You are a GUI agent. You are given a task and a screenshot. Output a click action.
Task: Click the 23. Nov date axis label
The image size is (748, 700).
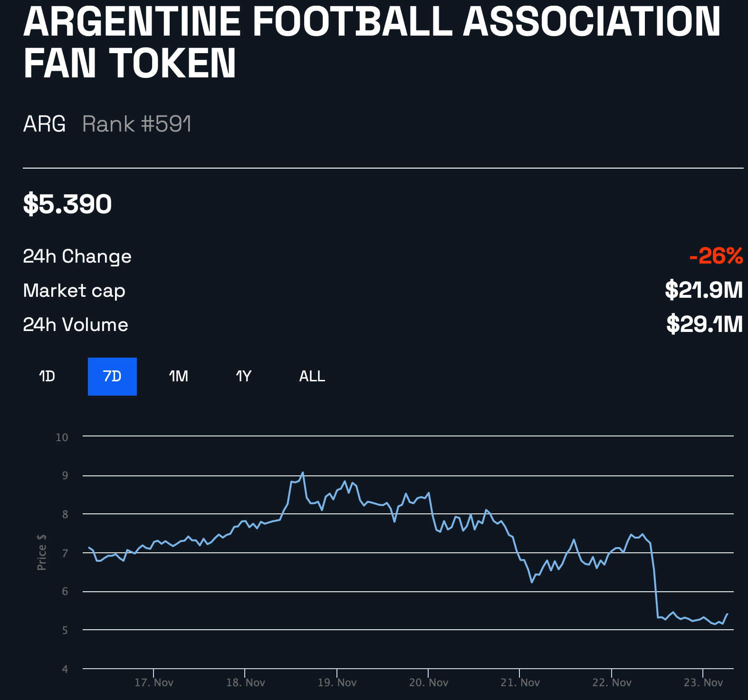[x=703, y=683]
